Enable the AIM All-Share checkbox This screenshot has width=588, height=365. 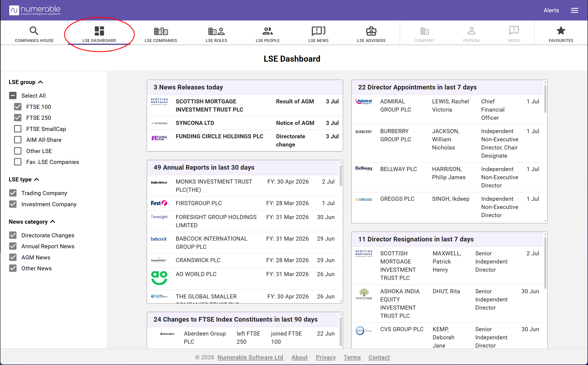pos(18,140)
